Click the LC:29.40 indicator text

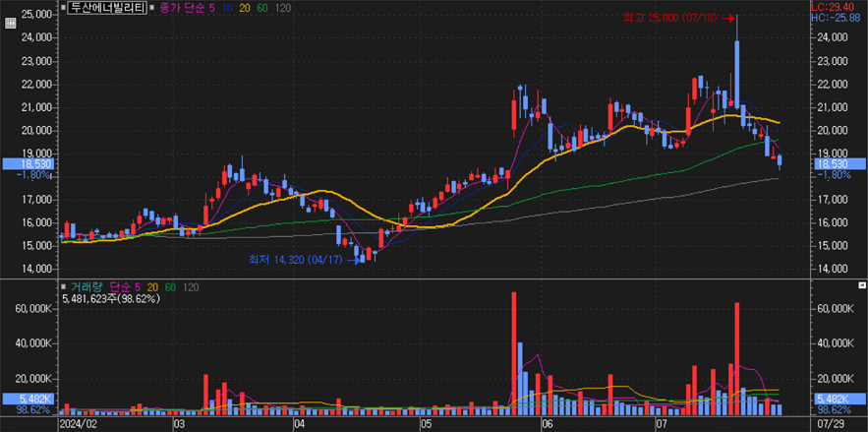click(x=839, y=6)
